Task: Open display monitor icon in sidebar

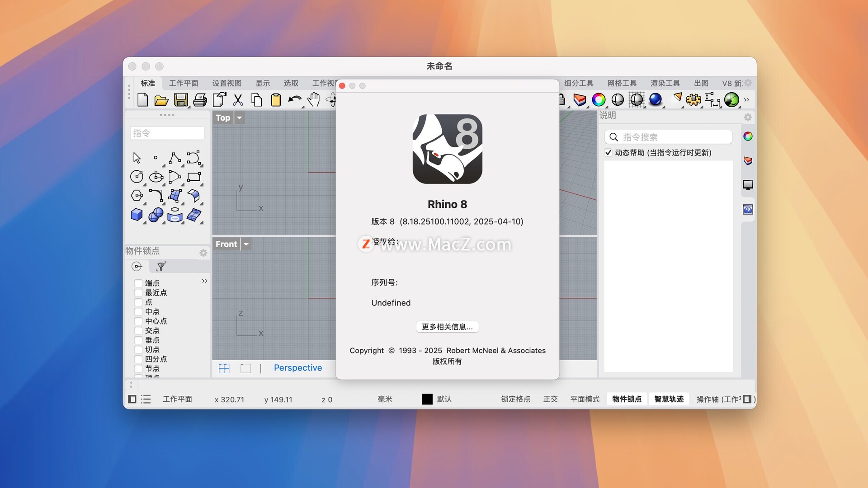Action: pos(748,185)
